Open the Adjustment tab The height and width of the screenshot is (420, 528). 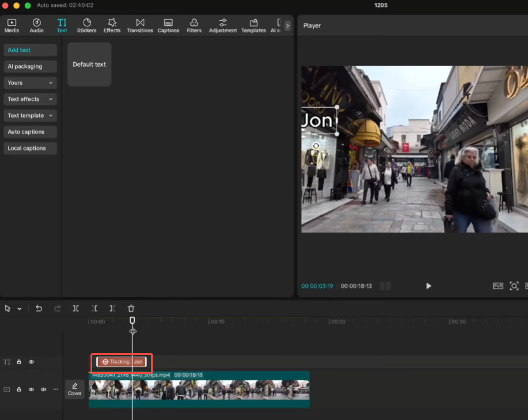[x=223, y=25]
